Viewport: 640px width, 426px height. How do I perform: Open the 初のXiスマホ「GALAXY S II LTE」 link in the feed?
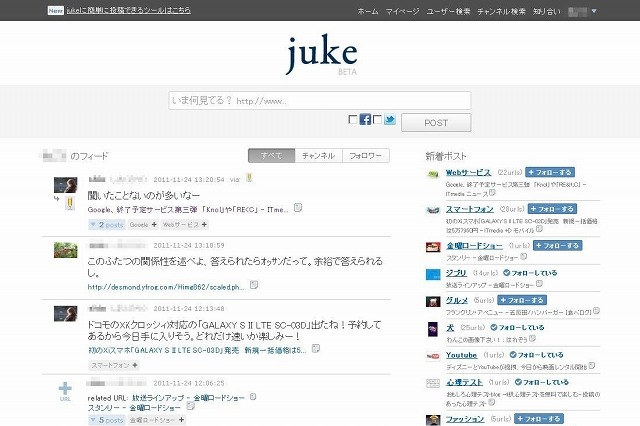197,350
